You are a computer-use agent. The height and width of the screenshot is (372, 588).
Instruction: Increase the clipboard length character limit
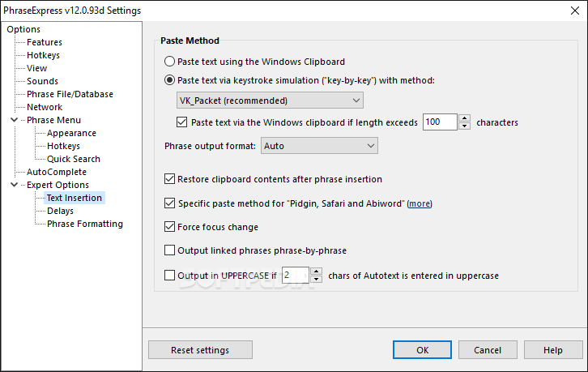pos(464,118)
